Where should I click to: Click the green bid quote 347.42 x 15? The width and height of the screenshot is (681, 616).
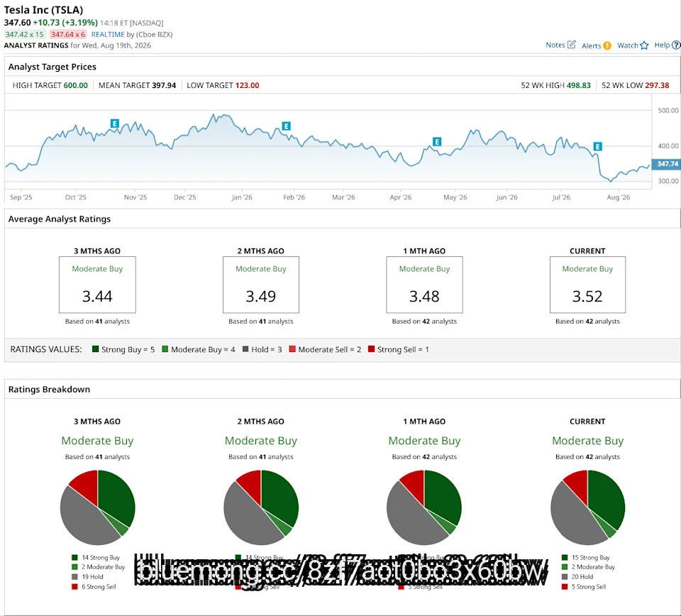24,34
